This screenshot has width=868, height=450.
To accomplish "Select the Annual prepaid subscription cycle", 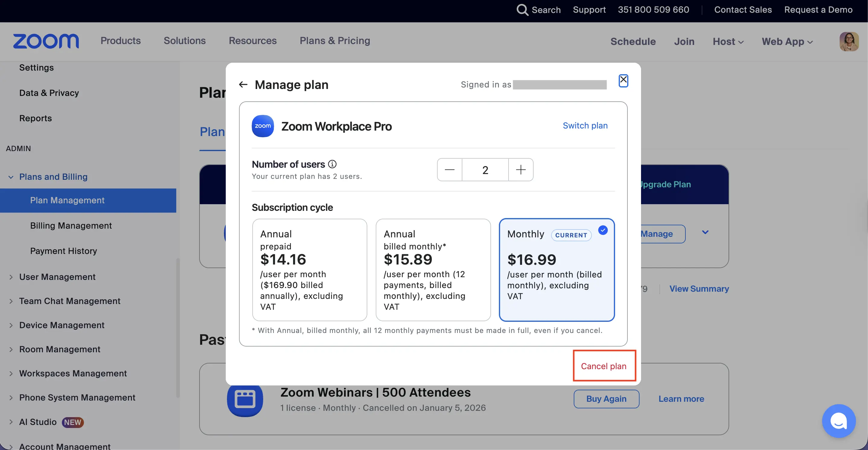I will pyautogui.click(x=309, y=269).
